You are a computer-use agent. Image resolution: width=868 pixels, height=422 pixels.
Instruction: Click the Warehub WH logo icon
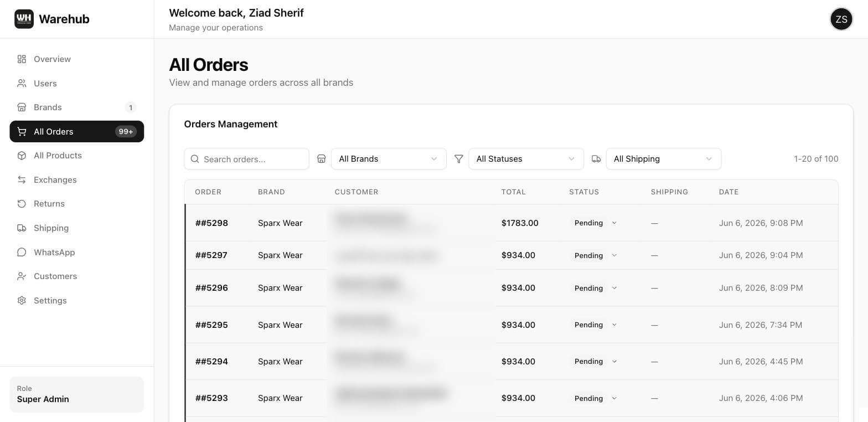[24, 19]
